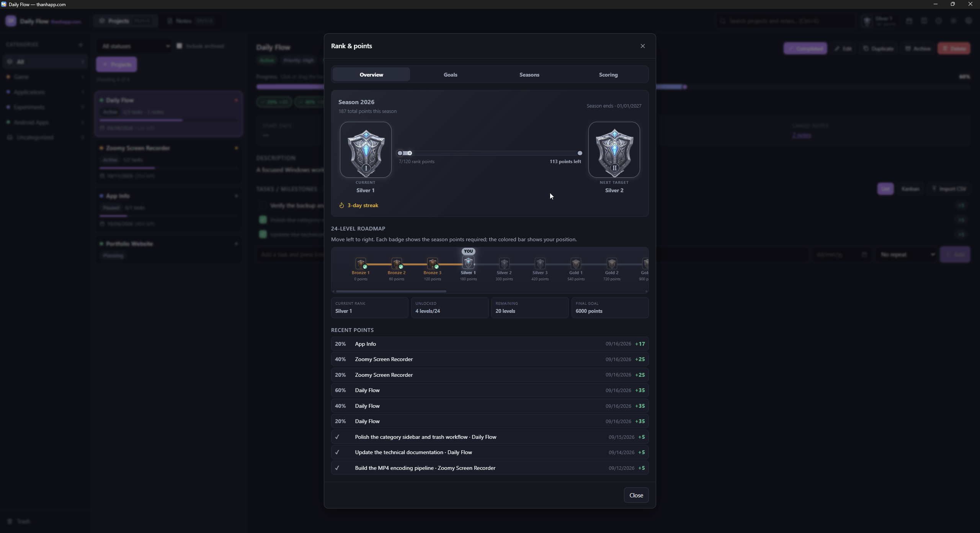Click the roadmap scroll right arrow

(646, 291)
